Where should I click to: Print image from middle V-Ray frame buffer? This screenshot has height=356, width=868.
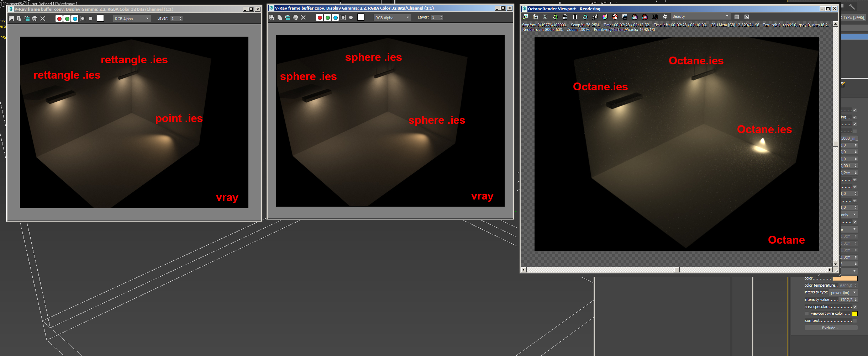(295, 17)
